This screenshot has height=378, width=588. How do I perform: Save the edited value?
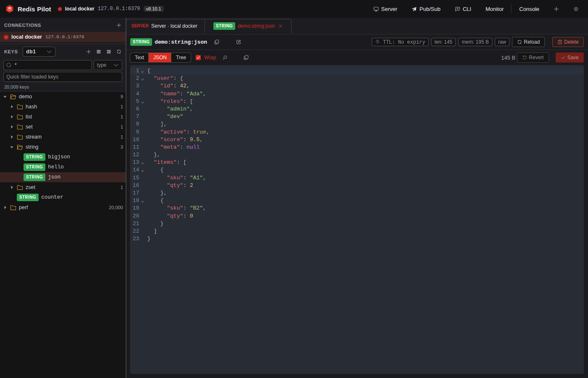point(570,58)
